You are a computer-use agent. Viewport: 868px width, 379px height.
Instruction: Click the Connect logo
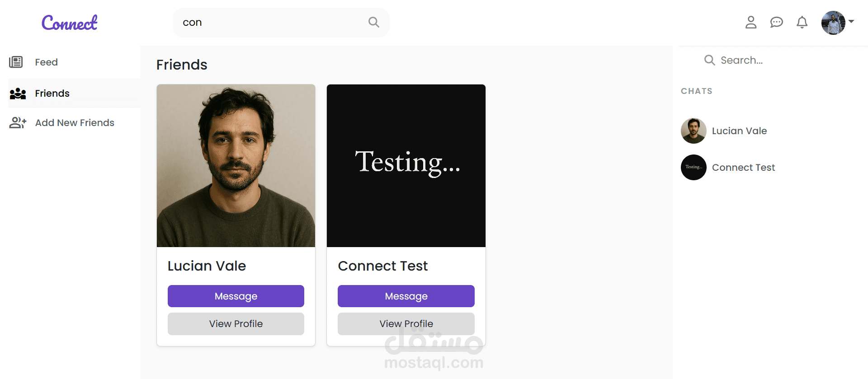click(69, 23)
